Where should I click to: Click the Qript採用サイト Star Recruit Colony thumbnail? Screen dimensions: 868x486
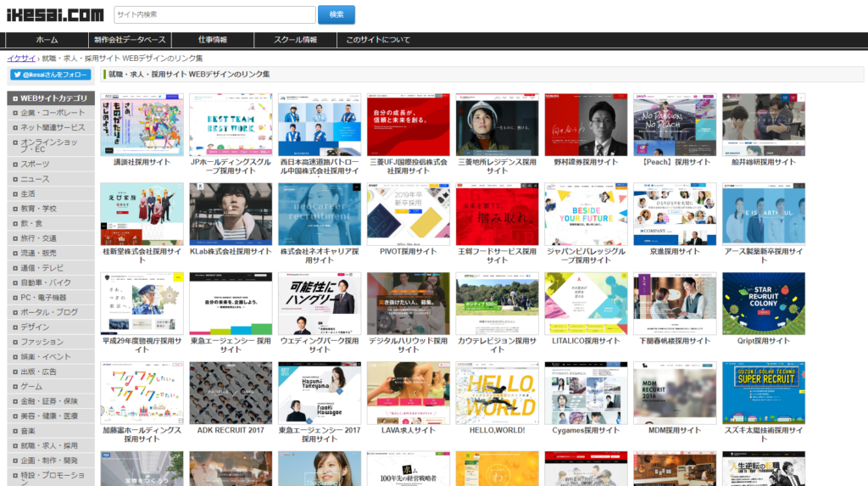pyautogui.click(x=763, y=303)
